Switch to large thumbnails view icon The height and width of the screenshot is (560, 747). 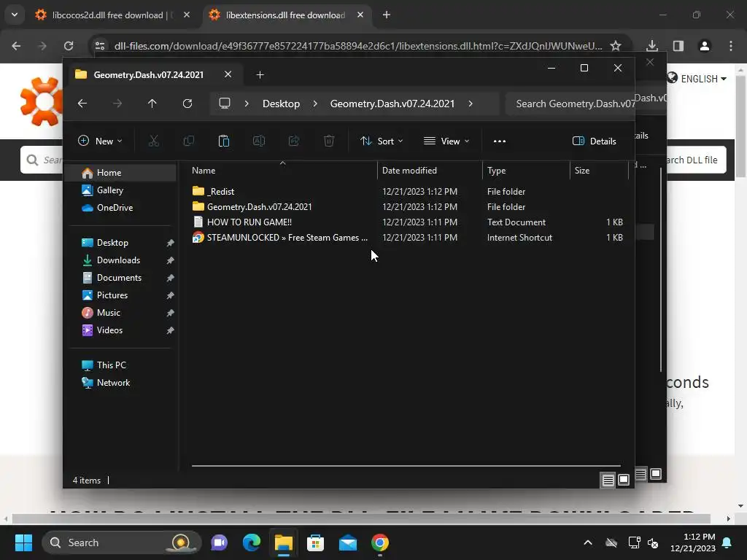point(624,480)
